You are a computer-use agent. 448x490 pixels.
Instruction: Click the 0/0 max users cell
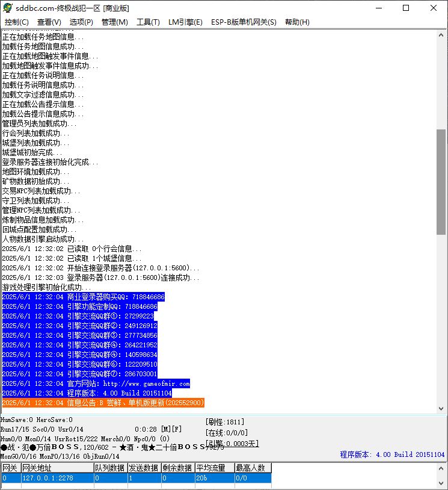click(x=253, y=478)
